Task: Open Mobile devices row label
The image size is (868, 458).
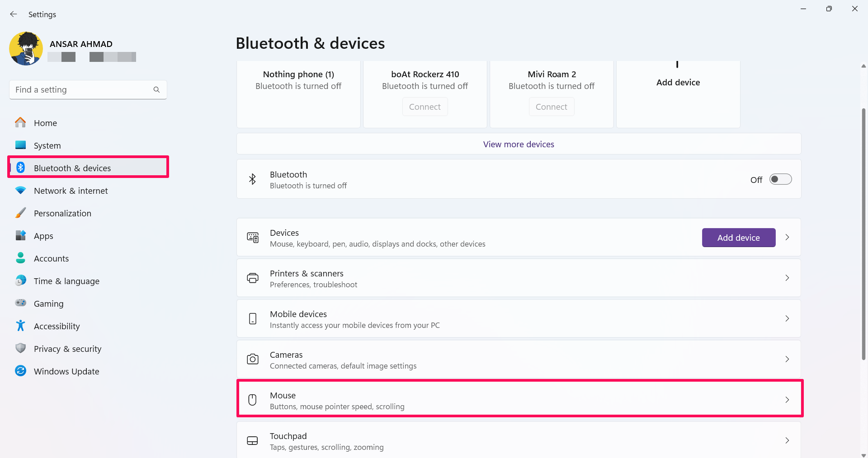Action: pos(298,314)
